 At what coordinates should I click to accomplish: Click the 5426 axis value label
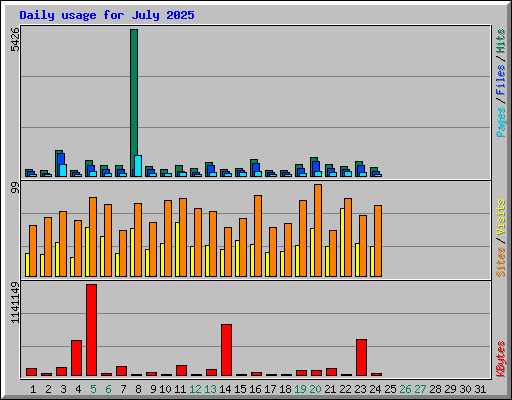[15, 39]
